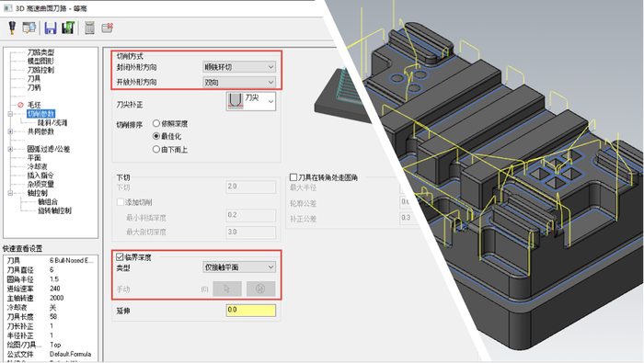Select 刀路类型 in the tree

coord(40,52)
